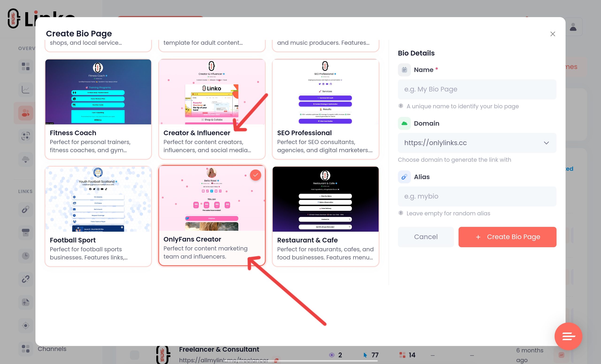
Task: Click the highlighted bio pages sidebar icon
Action: pos(26,113)
